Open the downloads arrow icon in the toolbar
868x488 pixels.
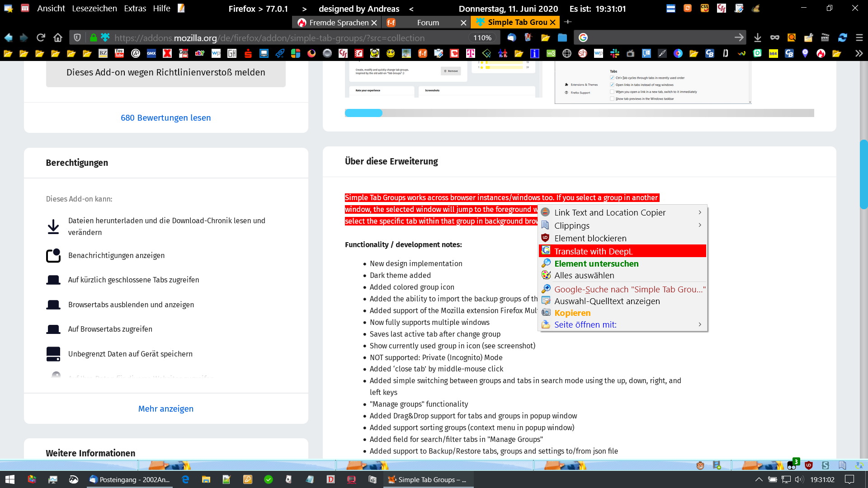[x=758, y=38]
